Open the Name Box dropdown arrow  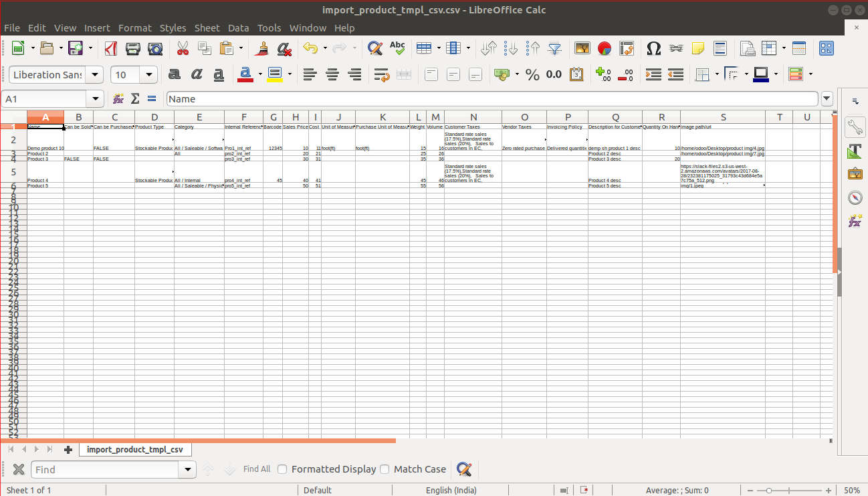pyautogui.click(x=96, y=99)
